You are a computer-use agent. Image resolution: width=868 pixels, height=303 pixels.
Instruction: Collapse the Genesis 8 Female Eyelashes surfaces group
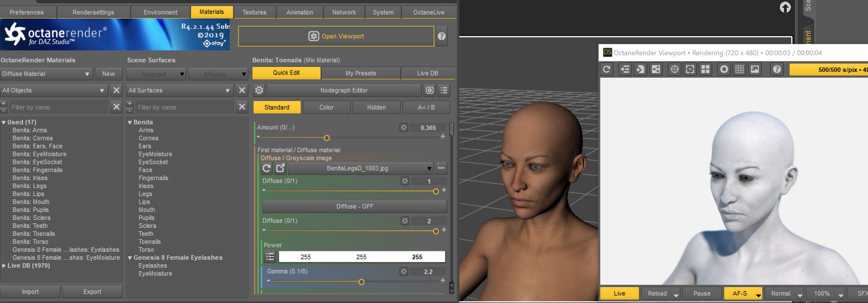click(x=130, y=258)
